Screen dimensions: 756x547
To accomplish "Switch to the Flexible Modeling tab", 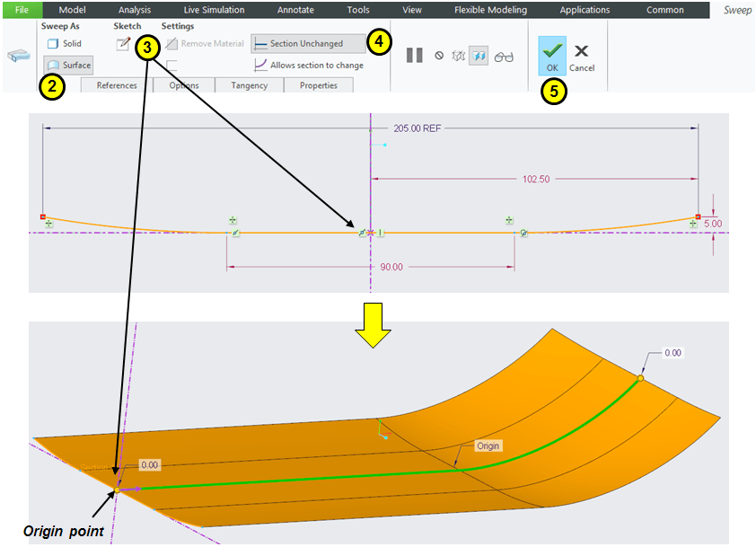I will pos(490,10).
